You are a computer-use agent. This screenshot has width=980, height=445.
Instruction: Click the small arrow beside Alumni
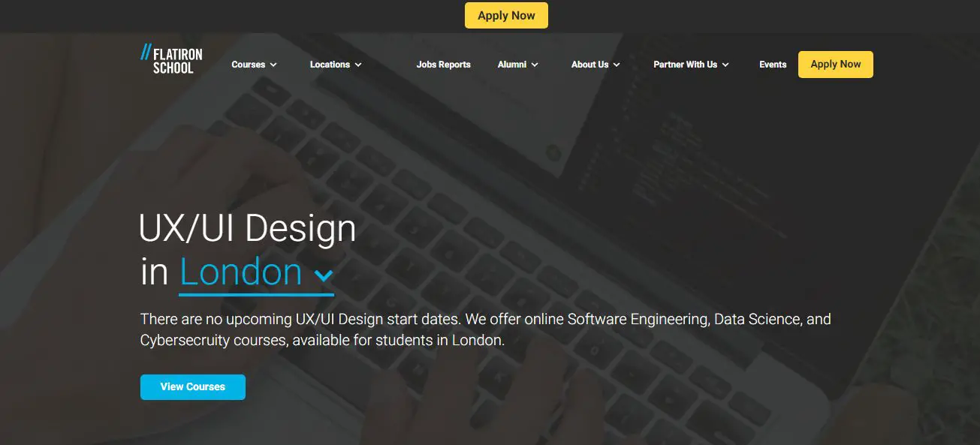(535, 65)
